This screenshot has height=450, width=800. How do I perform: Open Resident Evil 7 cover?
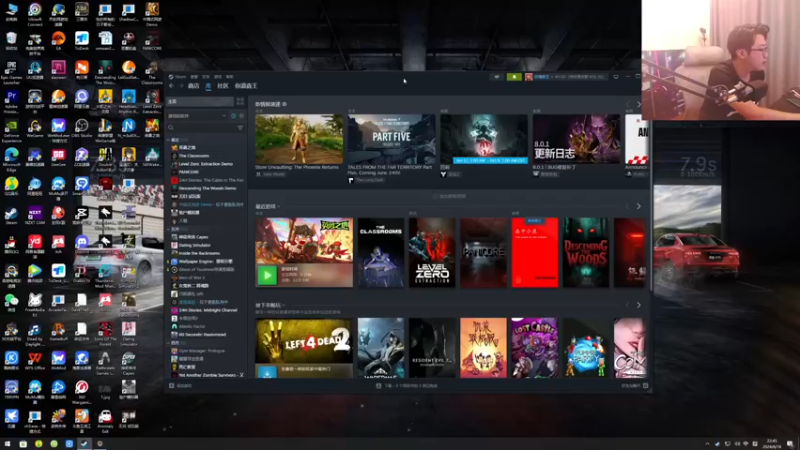tap(432, 348)
